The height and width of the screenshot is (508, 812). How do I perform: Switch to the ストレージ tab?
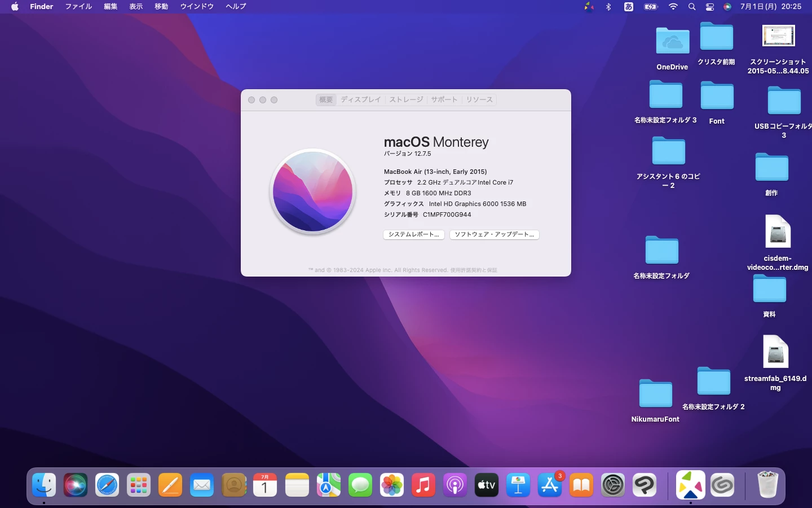click(x=406, y=99)
